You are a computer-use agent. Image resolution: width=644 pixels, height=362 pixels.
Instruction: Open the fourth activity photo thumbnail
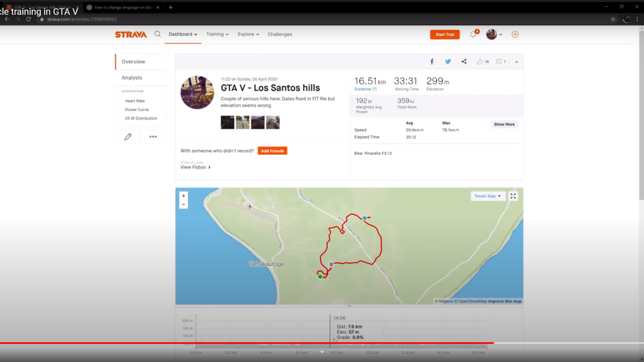[273, 122]
